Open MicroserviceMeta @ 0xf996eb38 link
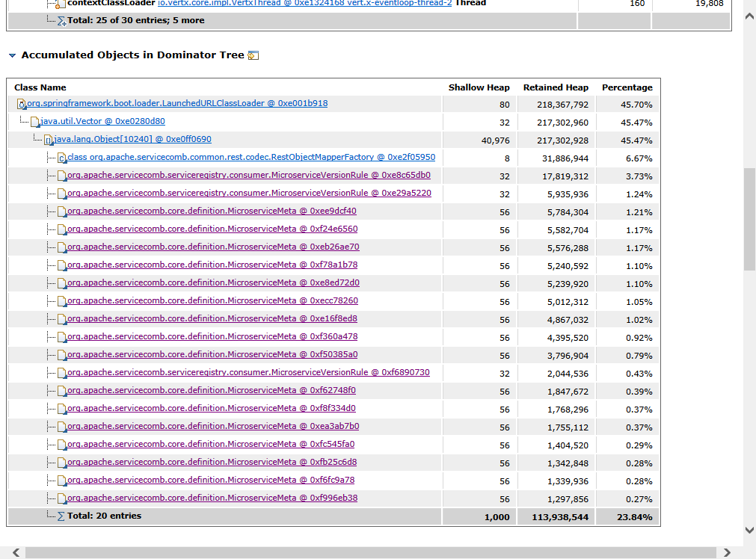Viewport: 756px width, 559px height. pos(212,497)
